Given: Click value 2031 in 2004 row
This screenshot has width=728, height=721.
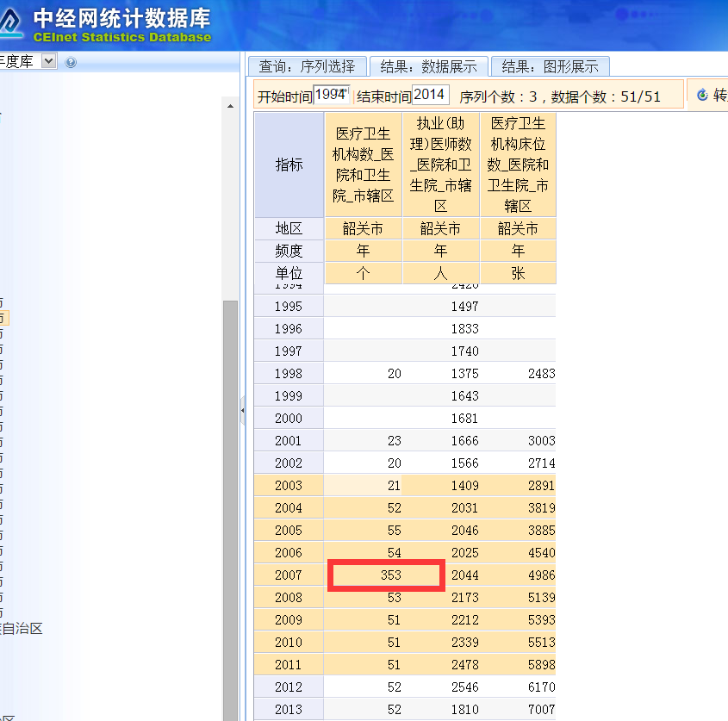Looking at the screenshot, I should pyautogui.click(x=464, y=508).
